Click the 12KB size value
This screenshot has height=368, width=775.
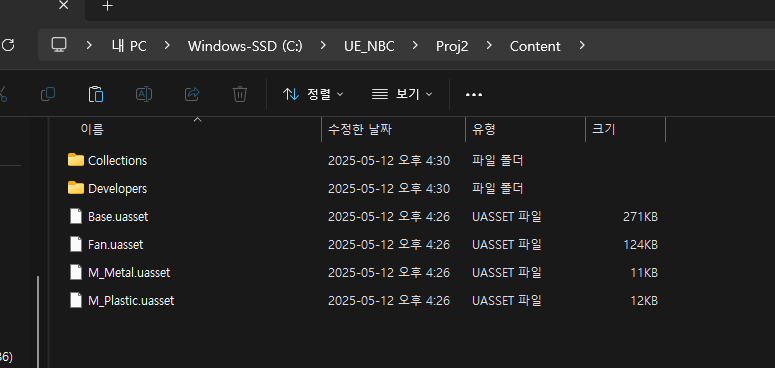pos(644,301)
